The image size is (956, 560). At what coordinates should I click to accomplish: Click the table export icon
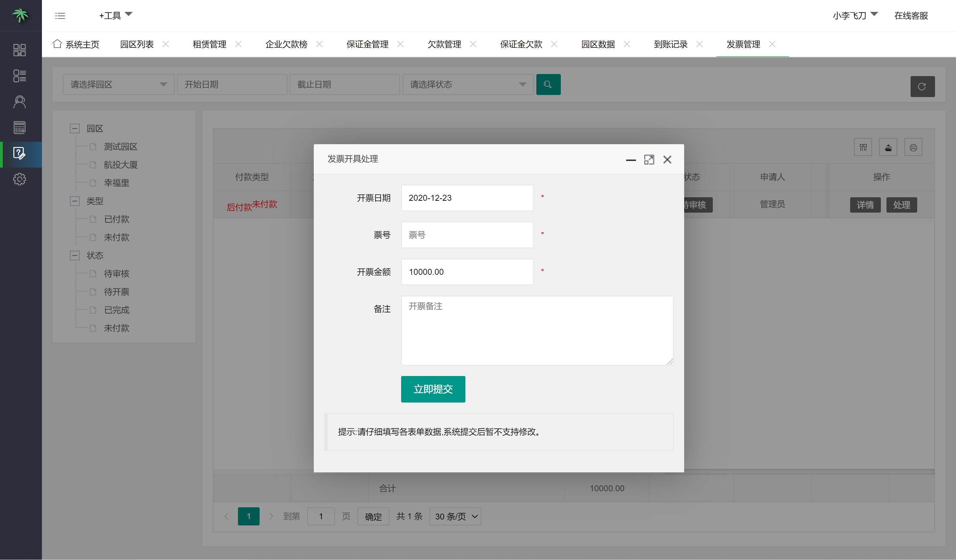pos(888,147)
